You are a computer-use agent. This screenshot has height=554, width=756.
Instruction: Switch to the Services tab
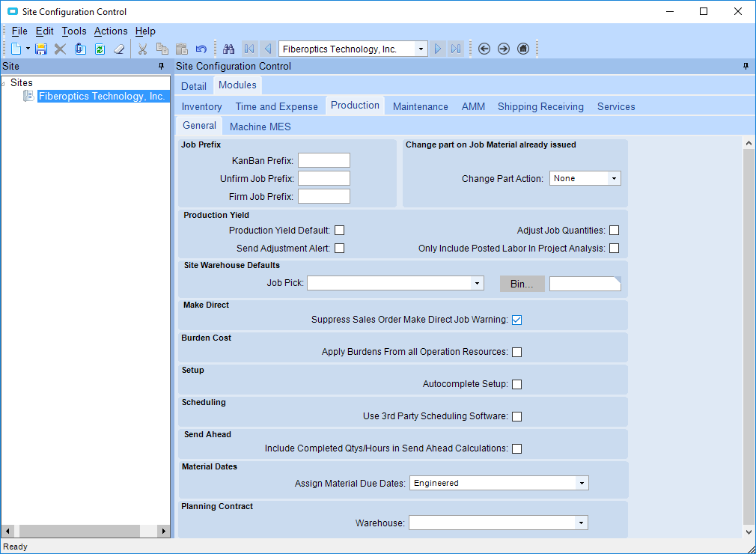click(x=616, y=106)
